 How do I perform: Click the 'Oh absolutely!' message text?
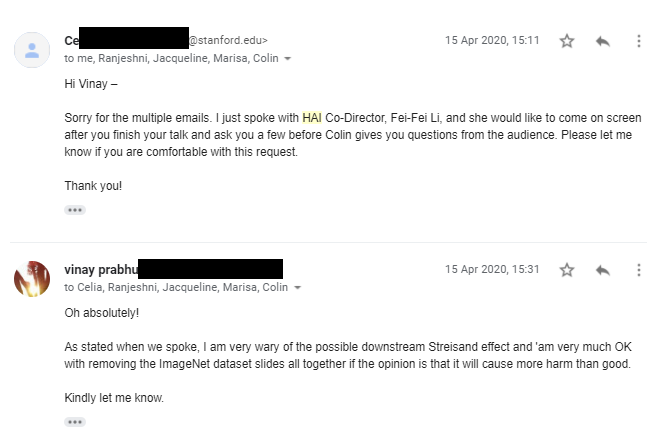102,312
